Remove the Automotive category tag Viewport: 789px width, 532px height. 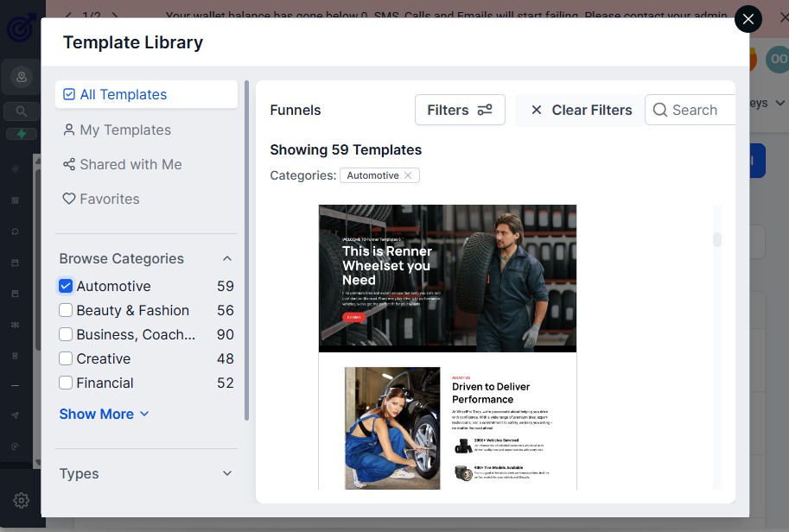click(408, 175)
